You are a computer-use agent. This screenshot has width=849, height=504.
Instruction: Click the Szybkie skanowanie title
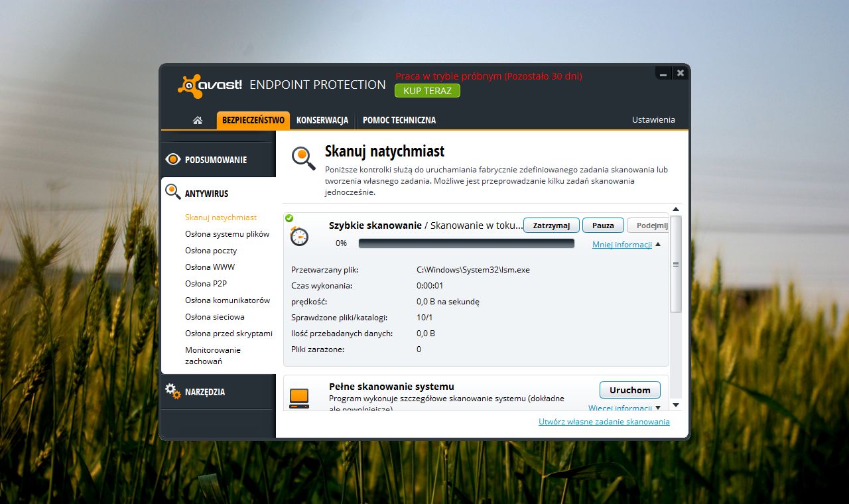[x=375, y=225]
